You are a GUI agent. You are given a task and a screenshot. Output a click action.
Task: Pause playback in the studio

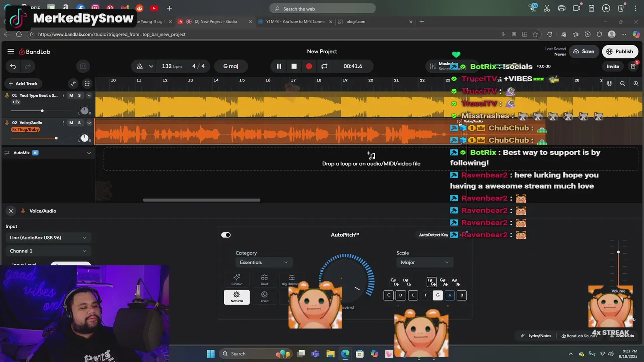tap(279, 66)
